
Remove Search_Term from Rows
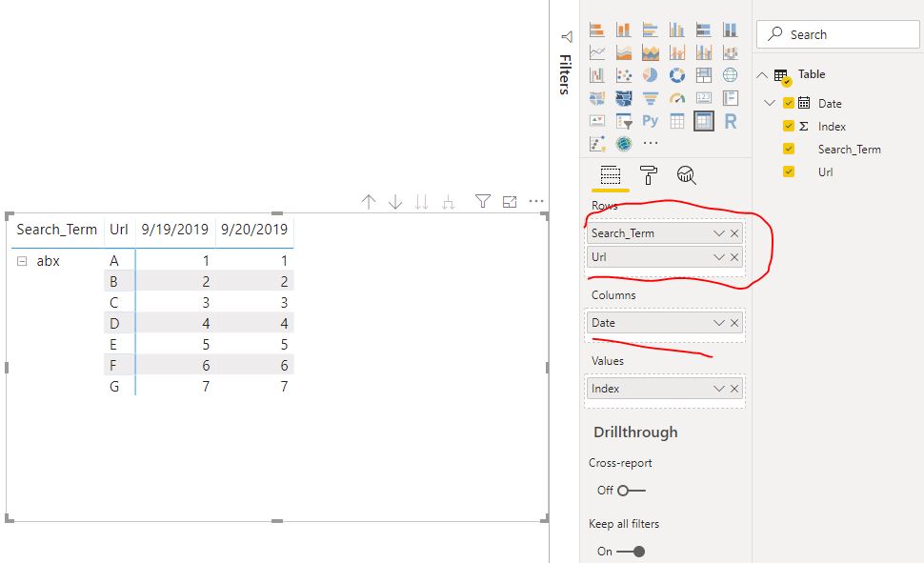coord(734,233)
